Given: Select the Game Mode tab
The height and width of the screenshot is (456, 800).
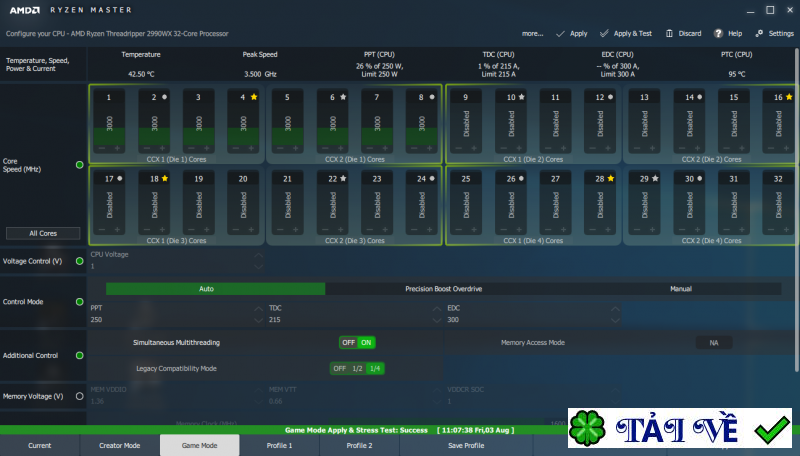Looking at the screenshot, I should click(199, 445).
